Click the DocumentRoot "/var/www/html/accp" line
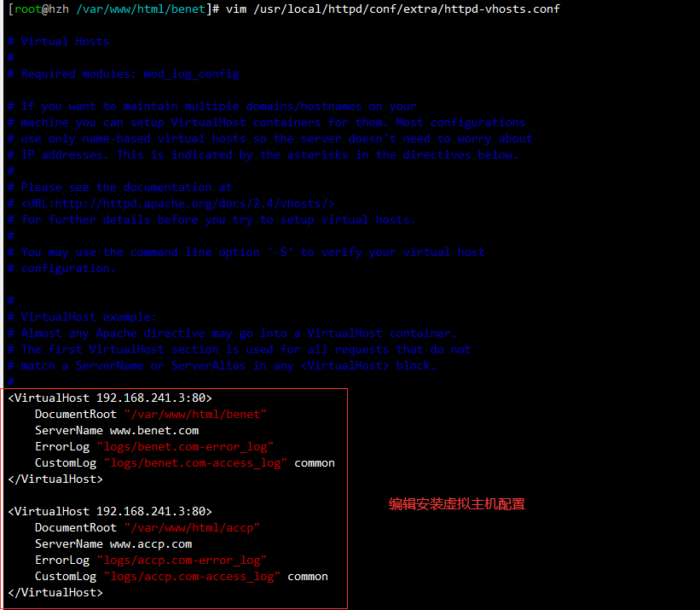Image resolution: width=700 pixels, height=610 pixels. (x=148, y=528)
